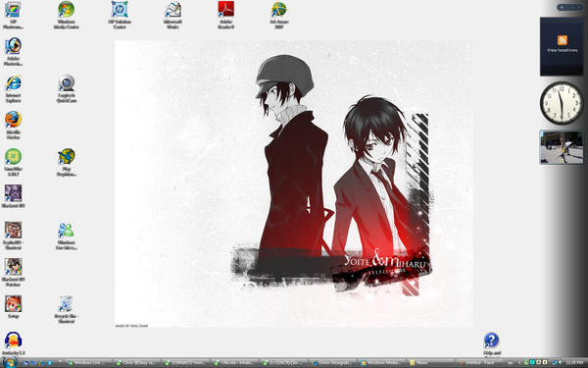Select the anime Patcher shortcut with Windows logo
Viewport: 588px width, 368px height.
tap(13, 267)
